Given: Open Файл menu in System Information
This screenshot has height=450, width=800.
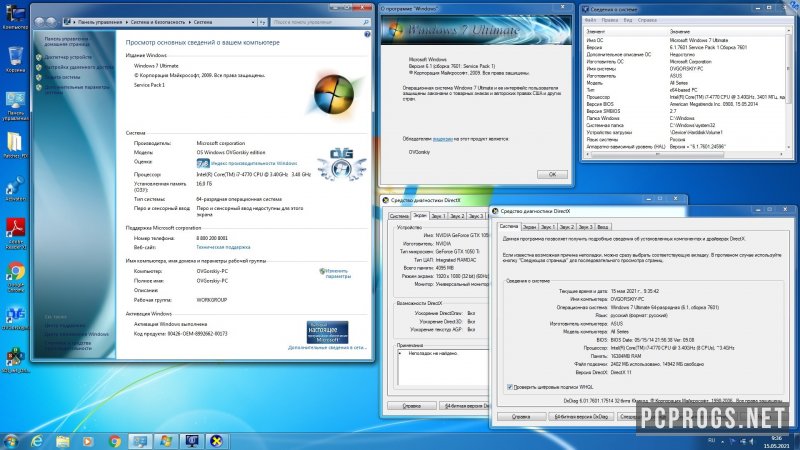Looking at the screenshot, I should pos(590,20).
